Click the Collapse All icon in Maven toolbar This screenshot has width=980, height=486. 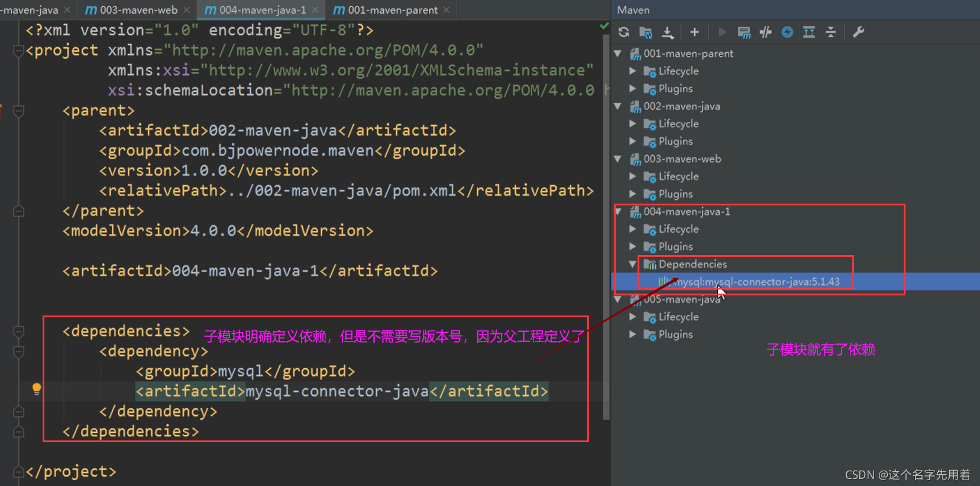[x=830, y=32]
